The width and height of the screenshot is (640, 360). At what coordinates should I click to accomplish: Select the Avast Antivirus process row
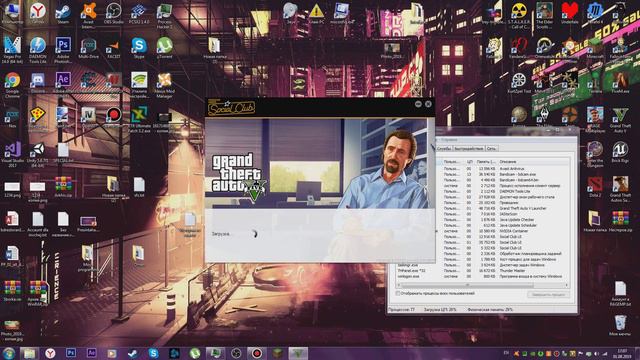coord(502,169)
